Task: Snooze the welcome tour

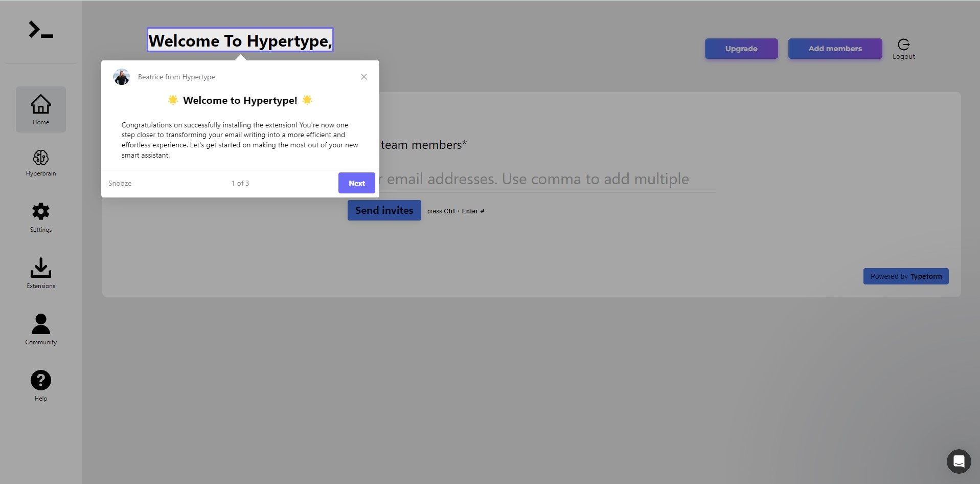Action: tap(120, 183)
